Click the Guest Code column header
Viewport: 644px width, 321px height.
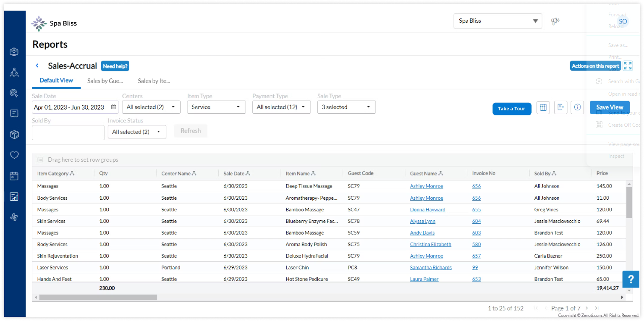(x=361, y=173)
